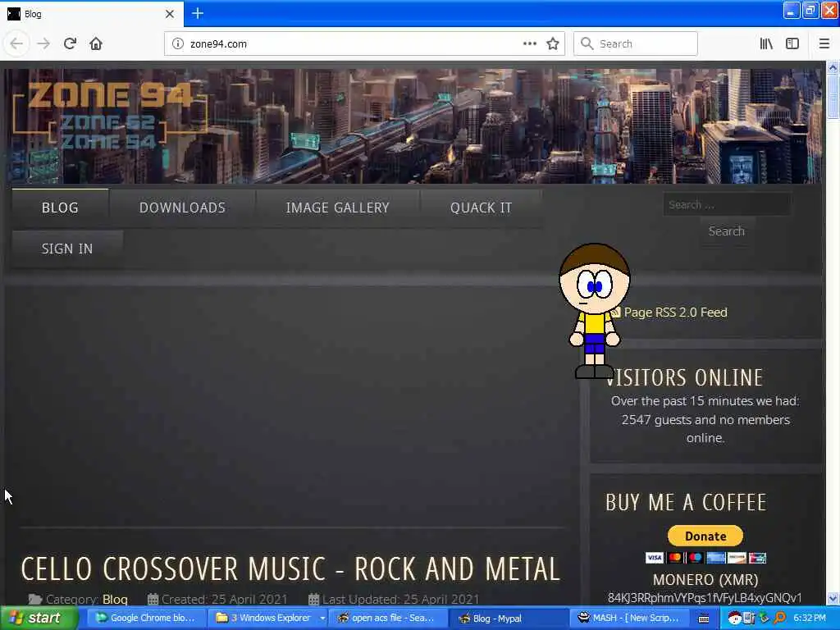Show site information icon in address bar
This screenshot has height=630, width=840.
point(178,43)
